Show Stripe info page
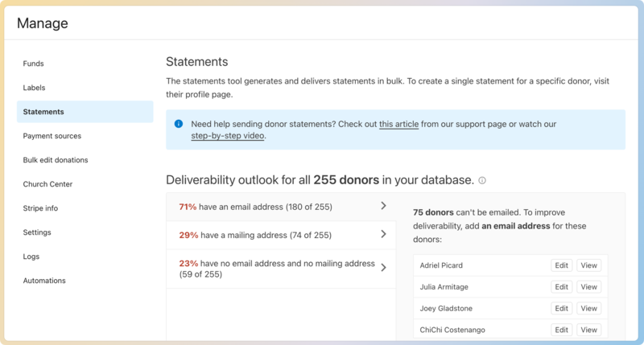The height and width of the screenshot is (345, 644). point(40,208)
